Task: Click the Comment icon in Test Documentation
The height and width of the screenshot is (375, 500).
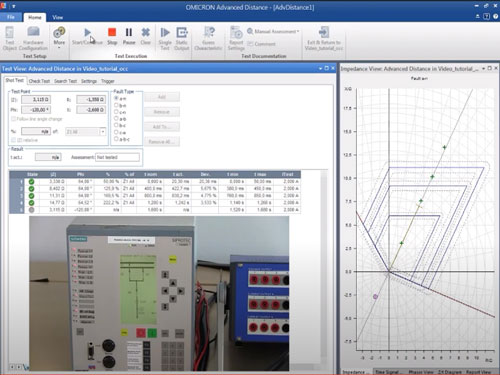Action: tap(250, 44)
